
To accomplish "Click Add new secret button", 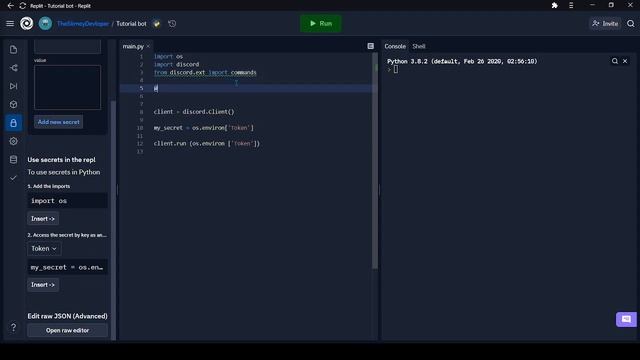I will click(58, 122).
